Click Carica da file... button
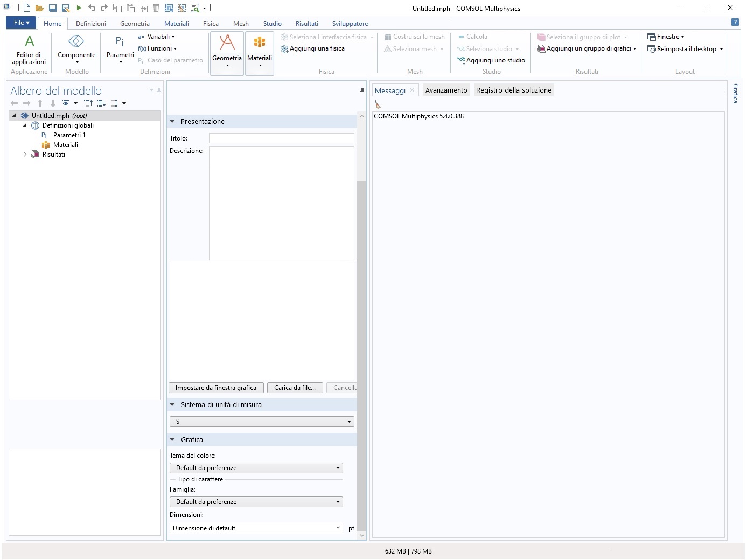747x560 pixels. pos(295,388)
